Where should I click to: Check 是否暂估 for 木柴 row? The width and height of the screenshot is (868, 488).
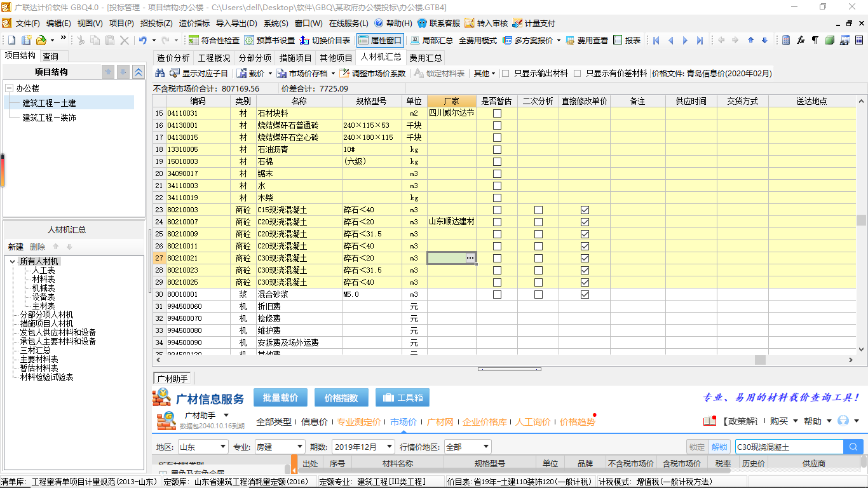coord(497,198)
